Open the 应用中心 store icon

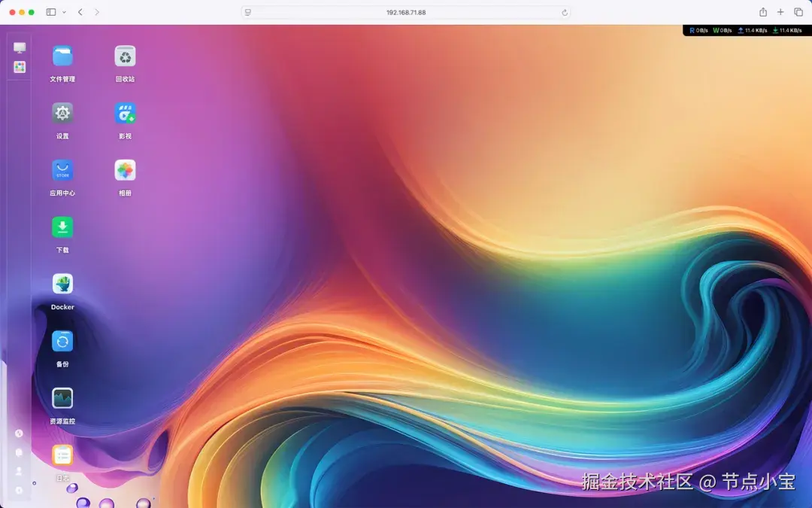[x=62, y=170]
